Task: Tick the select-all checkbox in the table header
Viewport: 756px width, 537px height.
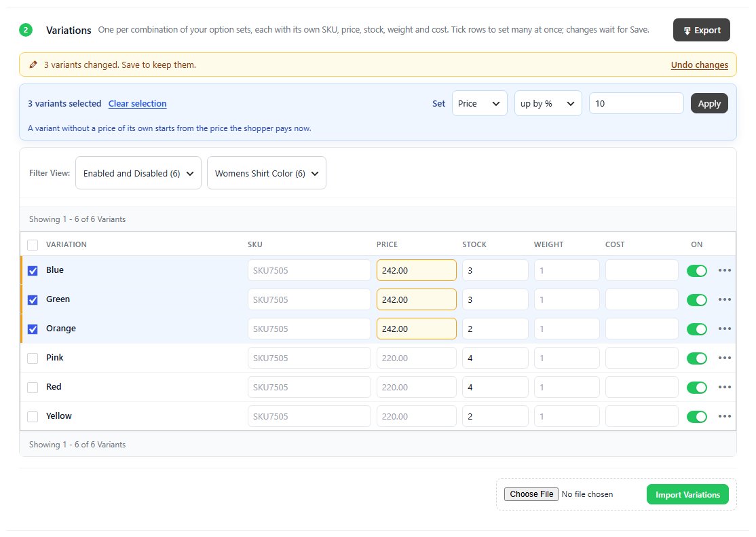Action: tap(33, 245)
